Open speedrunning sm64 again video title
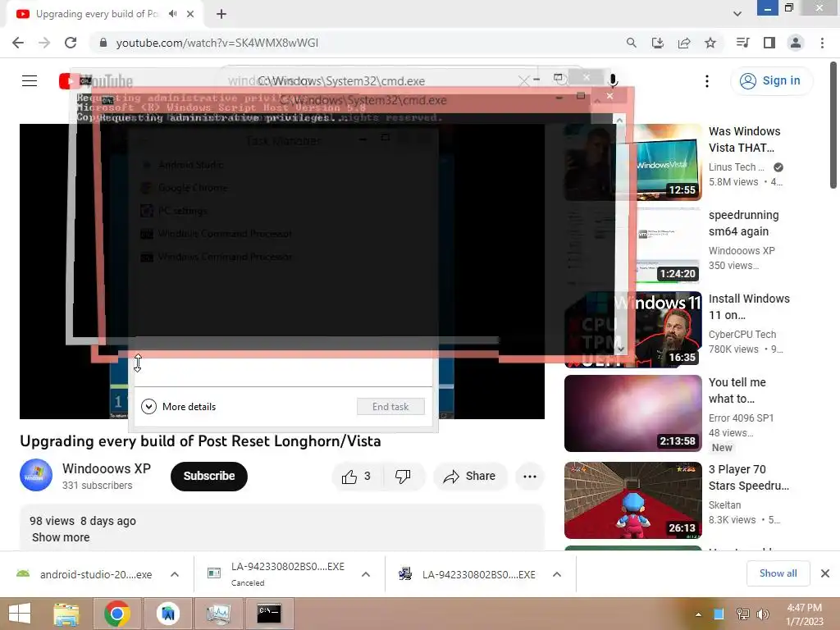This screenshot has width=840, height=630. pos(743,223)
